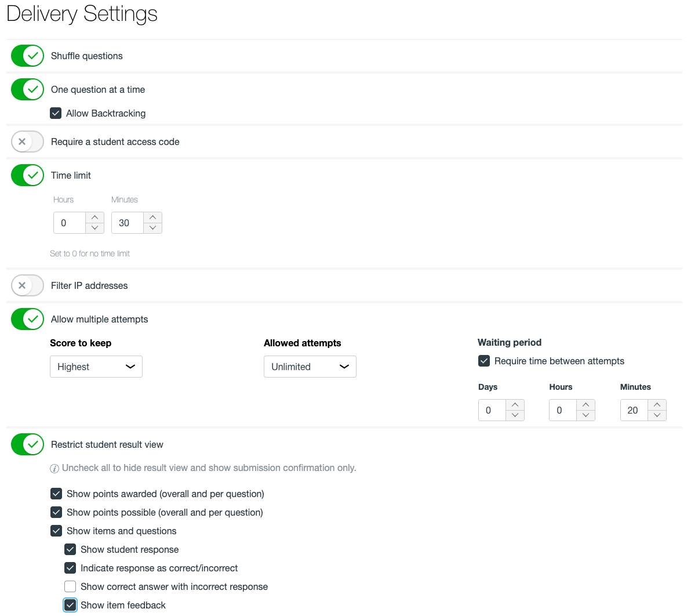Decrease time limit Minutes with down arrow

point(152,228)
